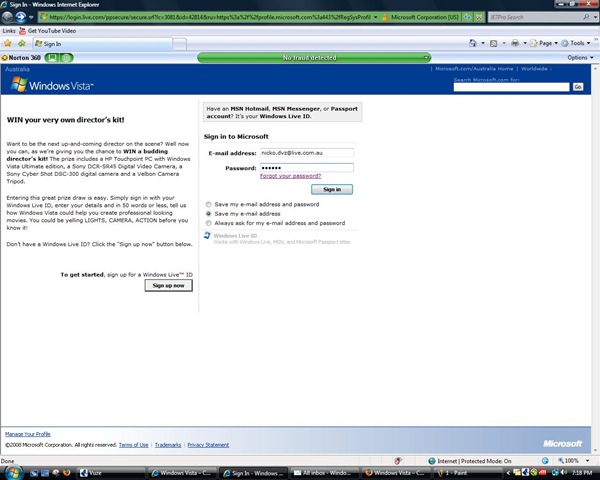Focus the IE7Pro Search box
The image size is (600, 480).
pos(535,17)
